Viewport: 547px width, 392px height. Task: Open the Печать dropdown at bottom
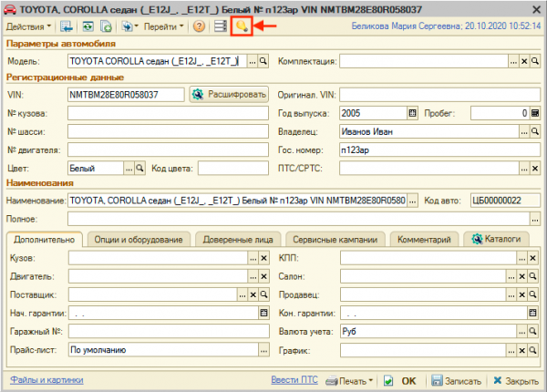coord(349,381)
